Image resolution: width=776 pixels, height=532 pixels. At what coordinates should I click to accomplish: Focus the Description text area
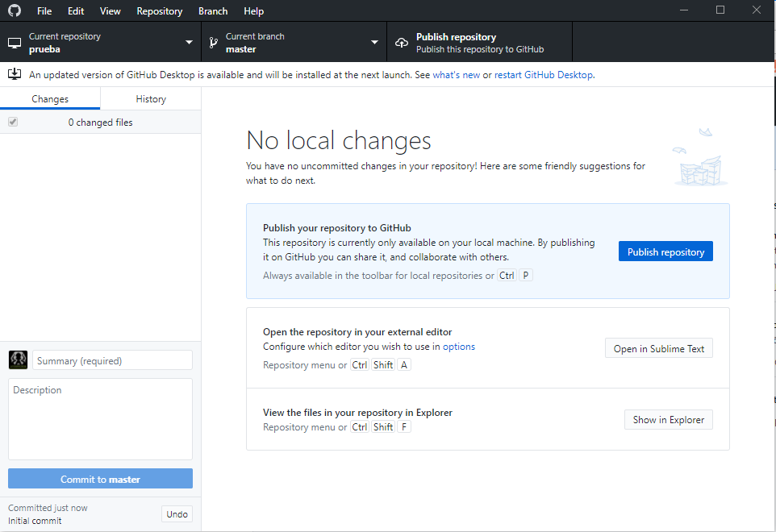(x=101, y=419)
